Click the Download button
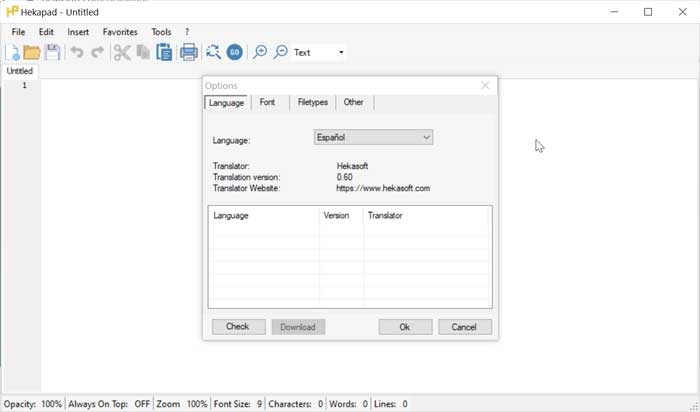 [298, 327]
